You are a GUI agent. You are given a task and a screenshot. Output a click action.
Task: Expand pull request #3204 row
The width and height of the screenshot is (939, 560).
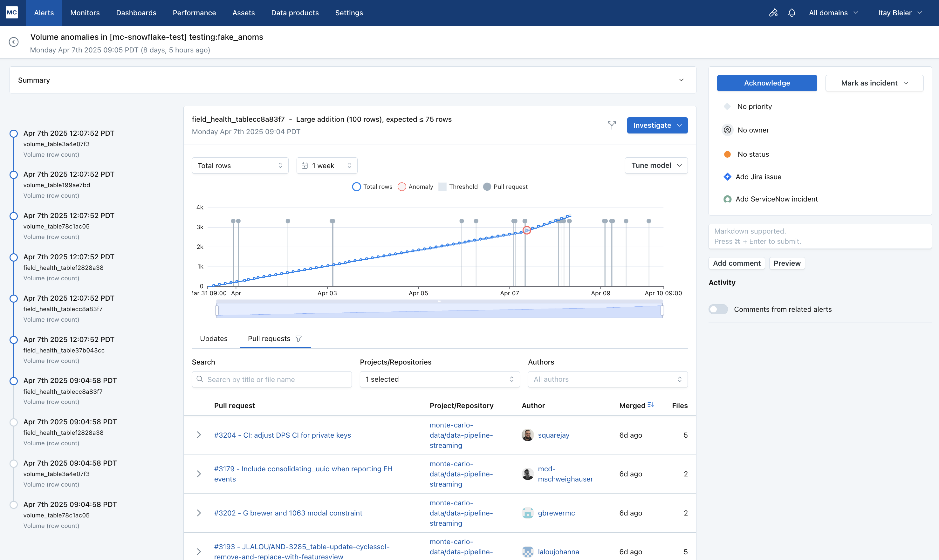[x=199, y=435]
